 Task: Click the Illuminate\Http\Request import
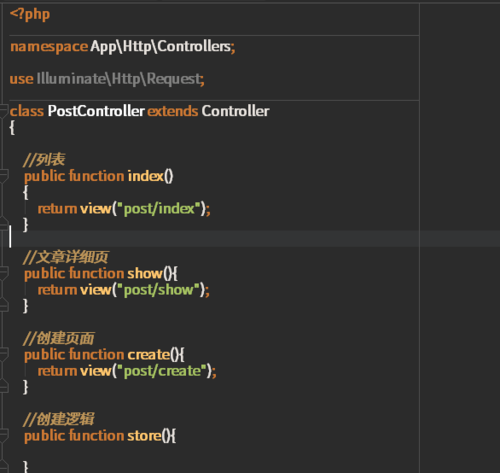point(119,79)
